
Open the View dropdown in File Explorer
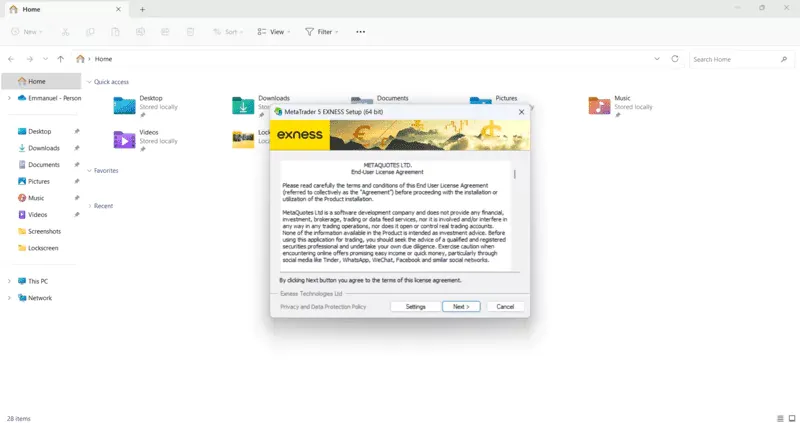pos(273,32)
